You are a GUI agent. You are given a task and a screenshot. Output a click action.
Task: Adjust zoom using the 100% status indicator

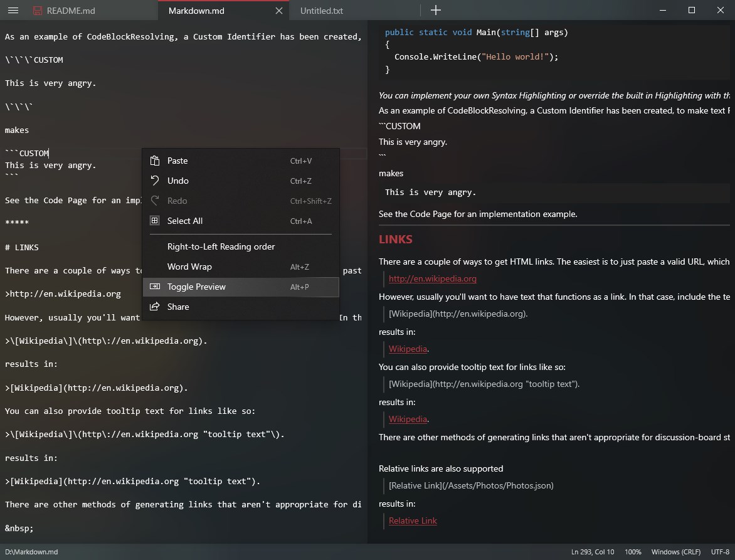(x=633, y=552)
